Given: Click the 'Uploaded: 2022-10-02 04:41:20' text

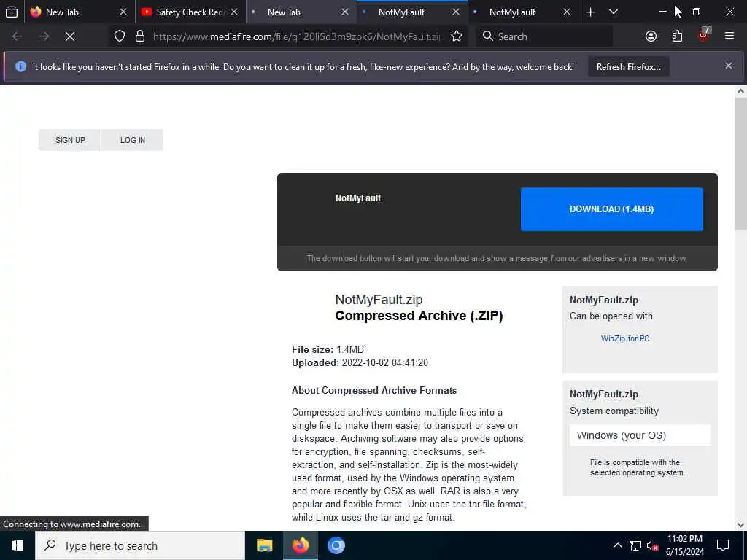Looking at the screenshot, I should coord(360,363).
